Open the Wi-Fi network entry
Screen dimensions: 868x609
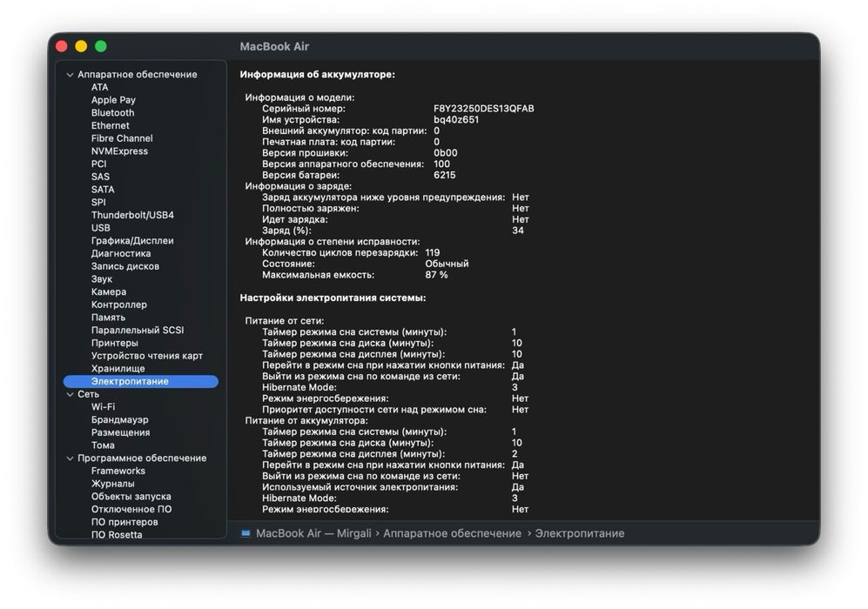point(103,407)
